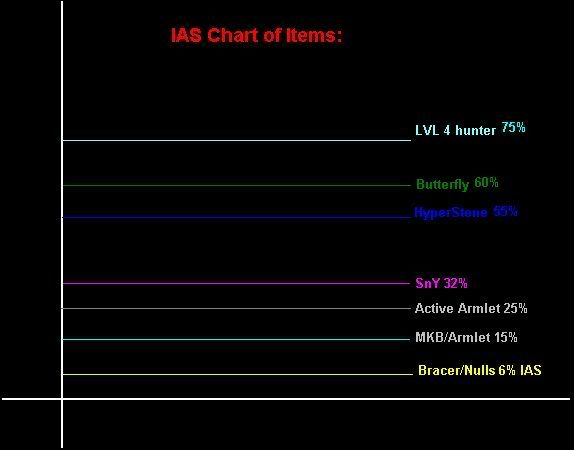Select the blue HyperStone label
574x450 pixels.
pyautogui.click(x=451, y=212)
